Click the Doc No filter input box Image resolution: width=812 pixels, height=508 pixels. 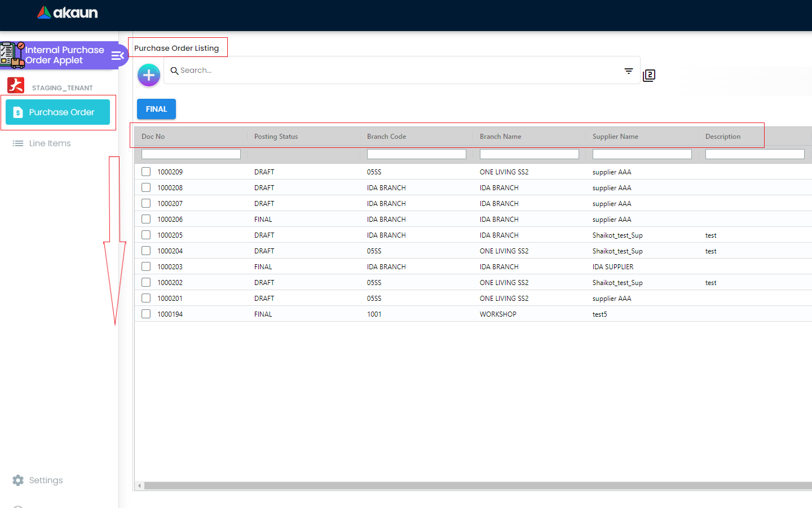(x=191, y=154)
